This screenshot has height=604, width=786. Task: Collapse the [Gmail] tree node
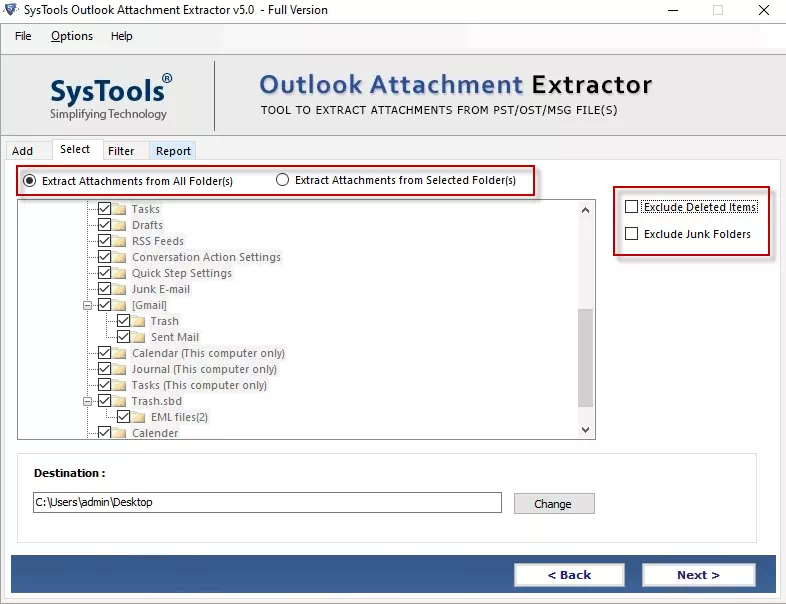[87, 305]
